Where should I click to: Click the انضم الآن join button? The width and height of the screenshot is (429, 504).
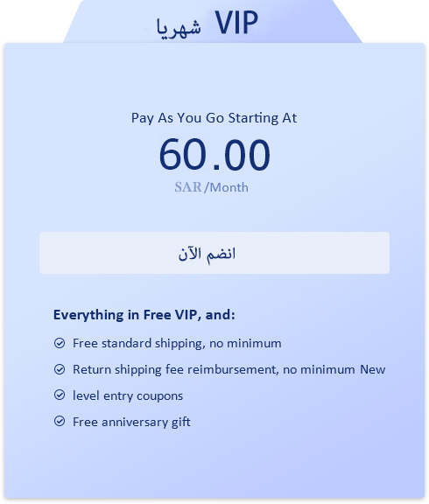tap(214, 253)
